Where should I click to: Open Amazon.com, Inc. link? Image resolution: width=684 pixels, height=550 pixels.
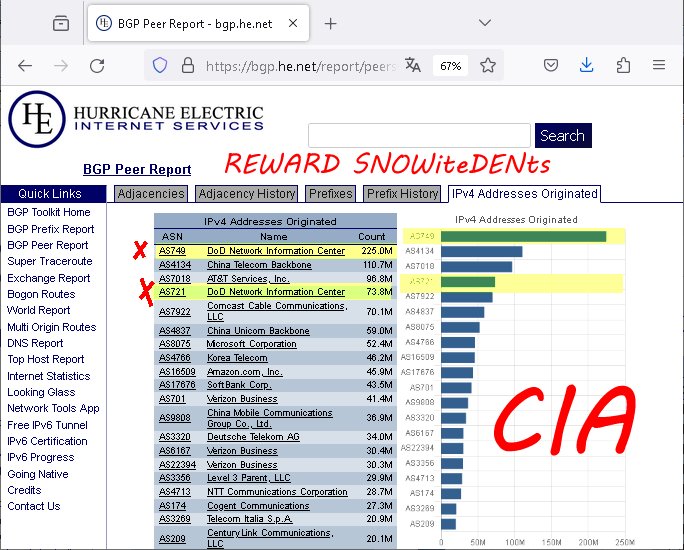tap(244, 372)
